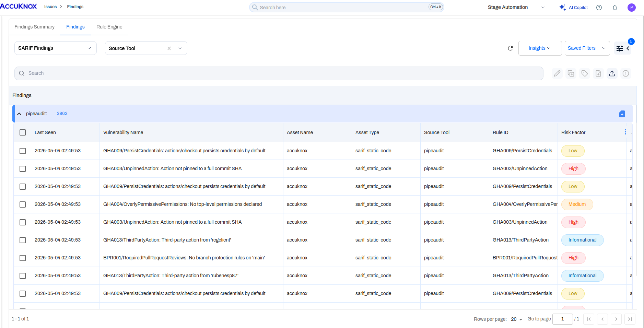Open the AI Copilot assistant

point(573,7)
